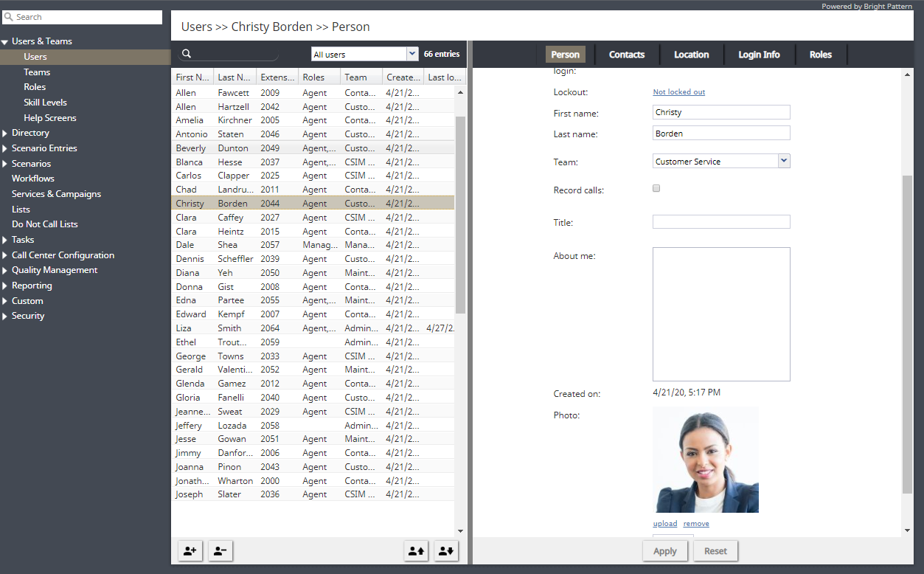
Task: Select Roles in the sidebar
Action: tap(35, 87)
